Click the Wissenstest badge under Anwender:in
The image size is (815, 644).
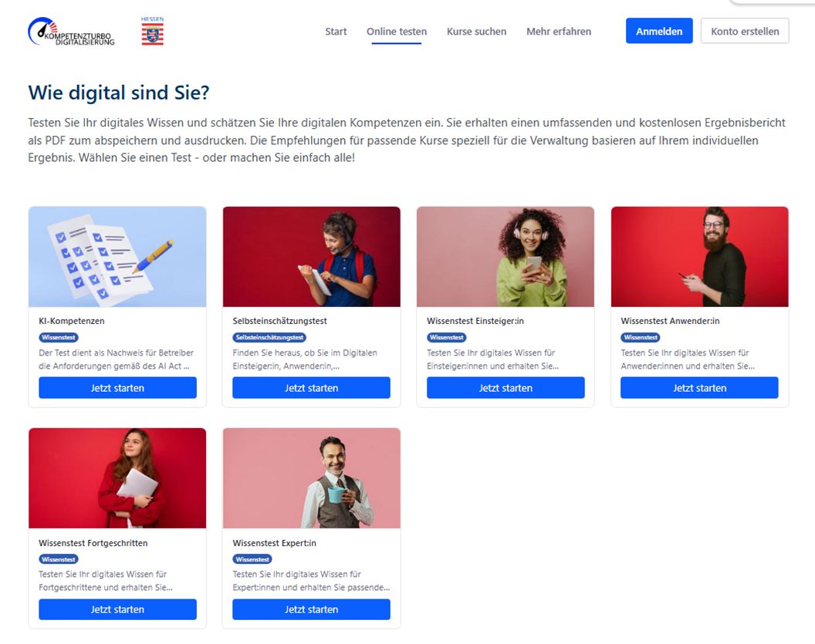click(x=641, y=338)
